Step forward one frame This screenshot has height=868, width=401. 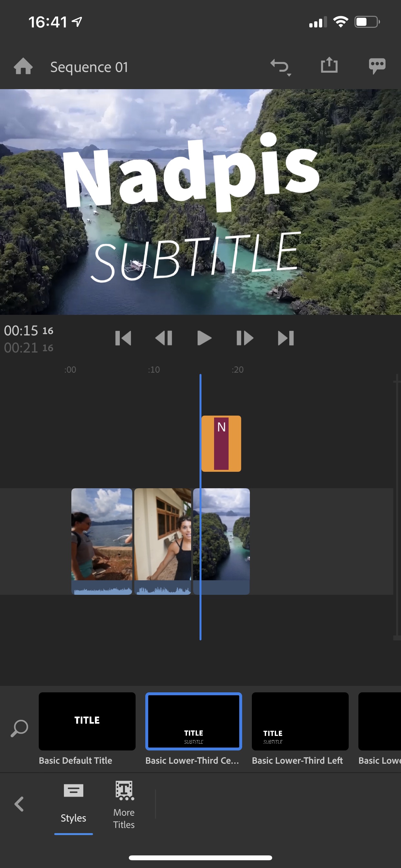tap(245, 338)
